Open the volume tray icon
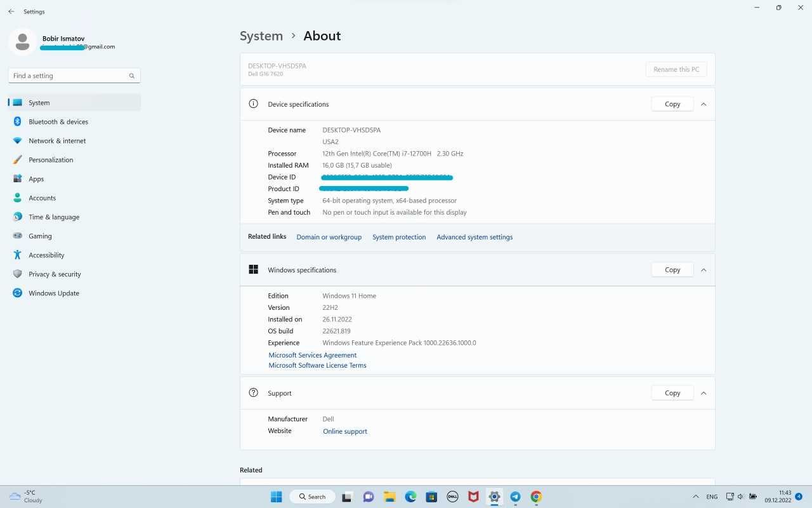 (741, 497)
